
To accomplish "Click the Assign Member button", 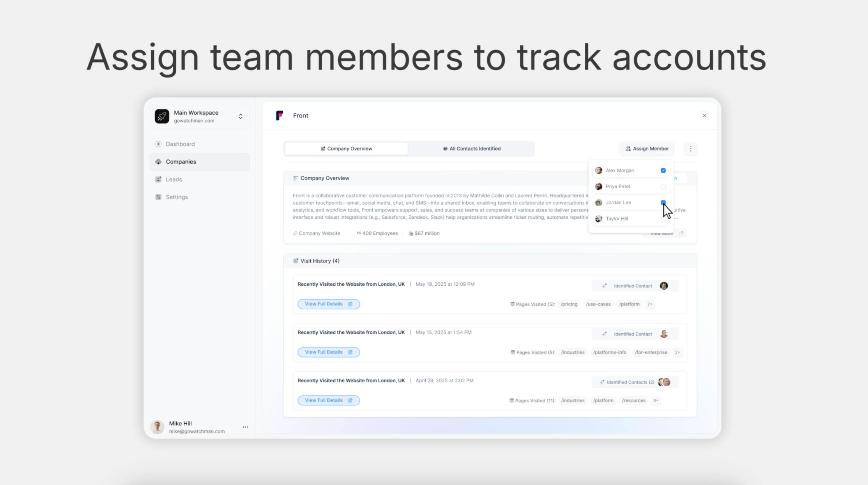I will pyautogui.click(x=647, y=149).
